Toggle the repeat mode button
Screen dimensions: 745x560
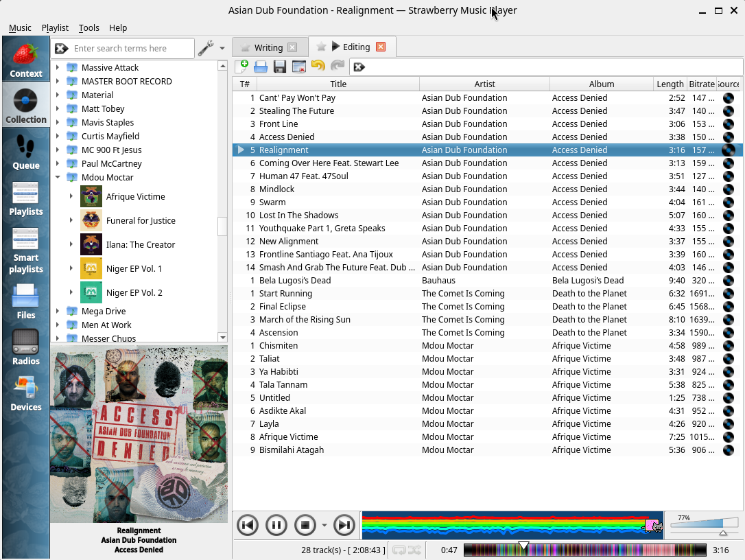coord(399,550)
